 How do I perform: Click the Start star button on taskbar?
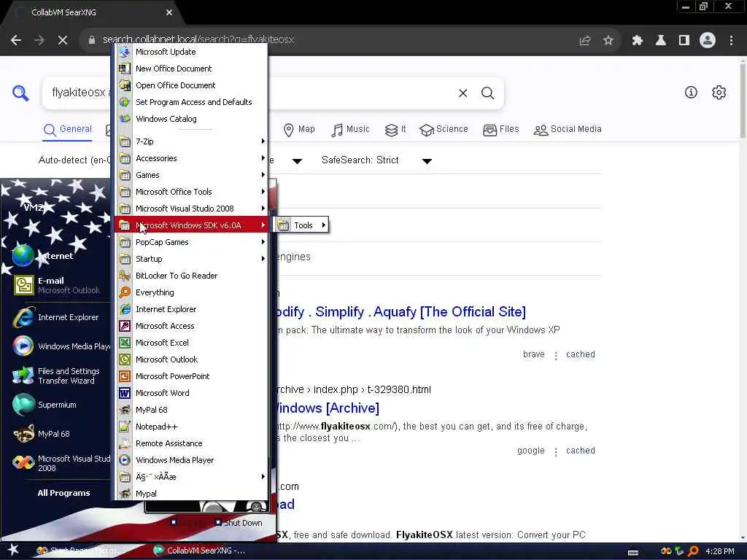point(13,550)
